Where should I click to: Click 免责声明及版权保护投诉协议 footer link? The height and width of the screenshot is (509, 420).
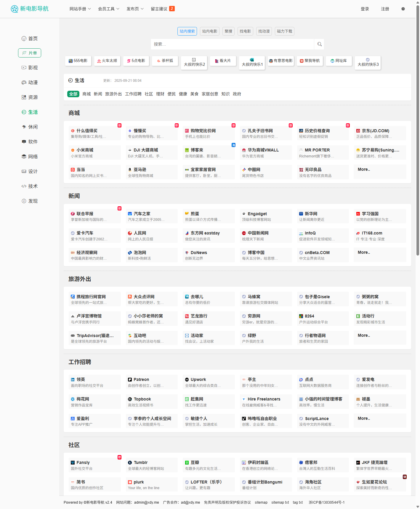click(227, 502)
